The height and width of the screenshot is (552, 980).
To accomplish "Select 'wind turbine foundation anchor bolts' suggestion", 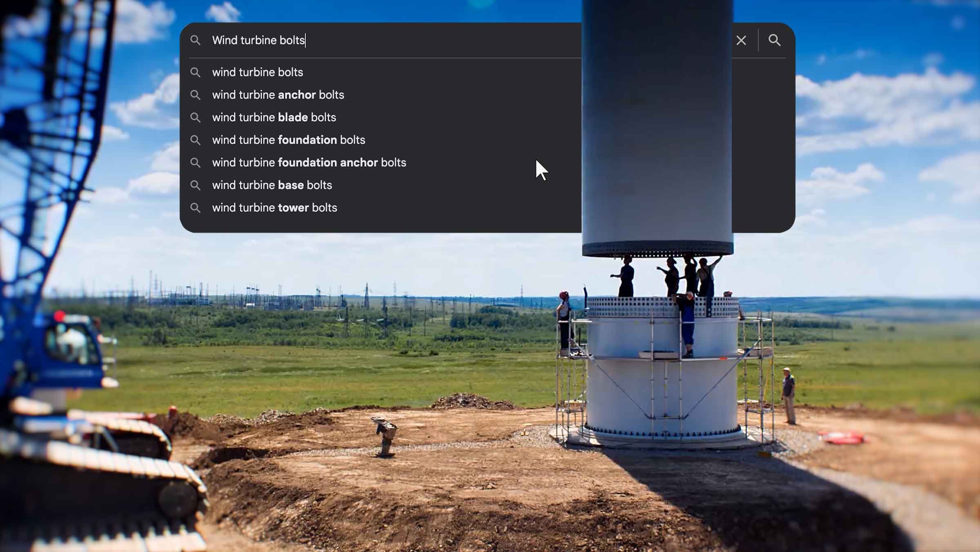I will tap(309, 162).
